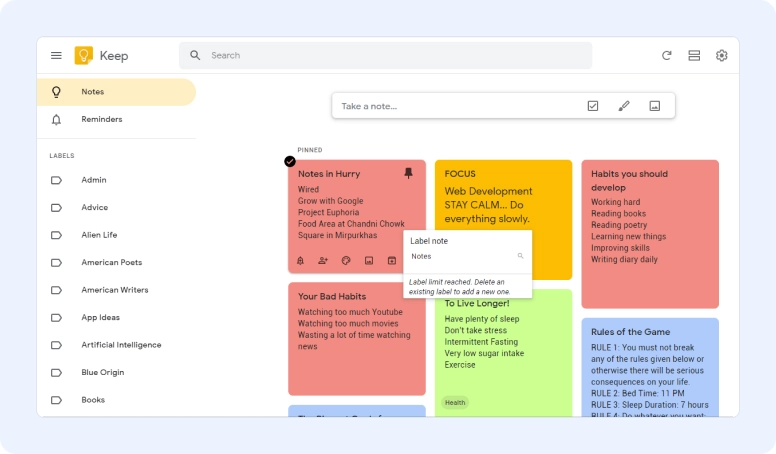Click label icon beside Admin

coord(56,180)
